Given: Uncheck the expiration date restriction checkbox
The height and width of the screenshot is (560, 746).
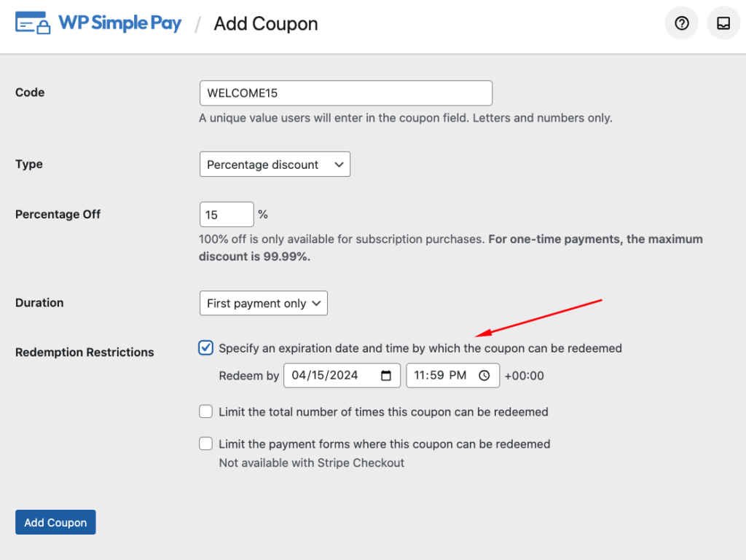Looking at the screenshot, I should (206, 348).
